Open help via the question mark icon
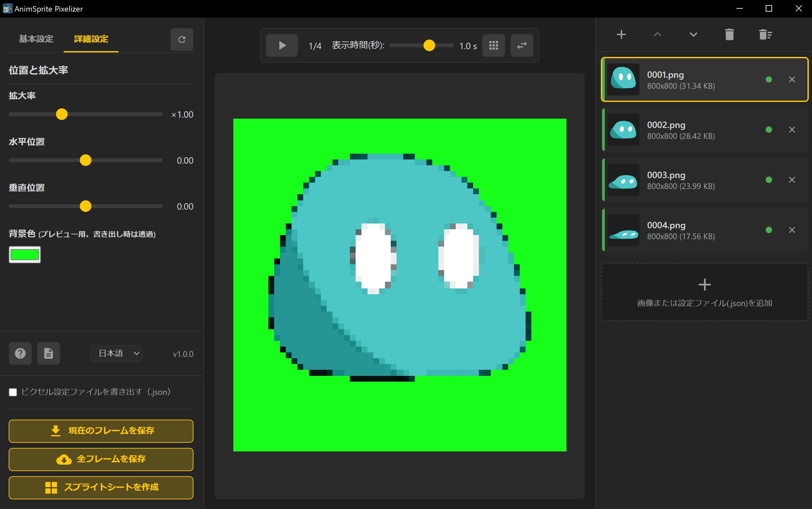The width and height of the screenshot is (812, 509). click(20, 353)
